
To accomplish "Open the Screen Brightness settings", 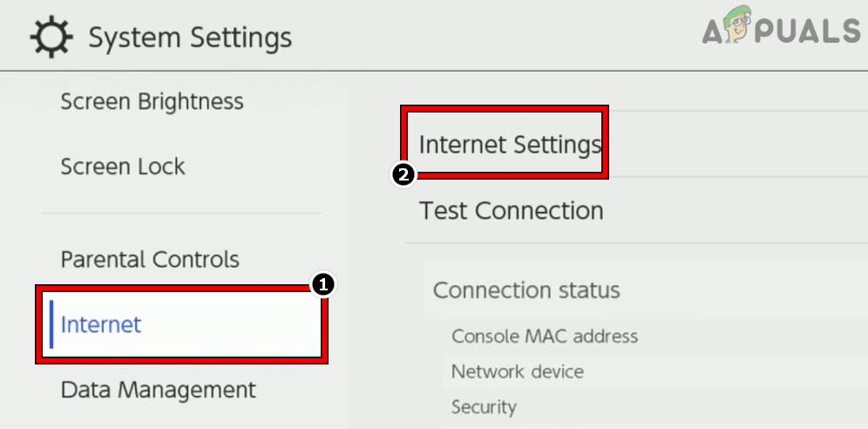I will (x=152, y=102).
